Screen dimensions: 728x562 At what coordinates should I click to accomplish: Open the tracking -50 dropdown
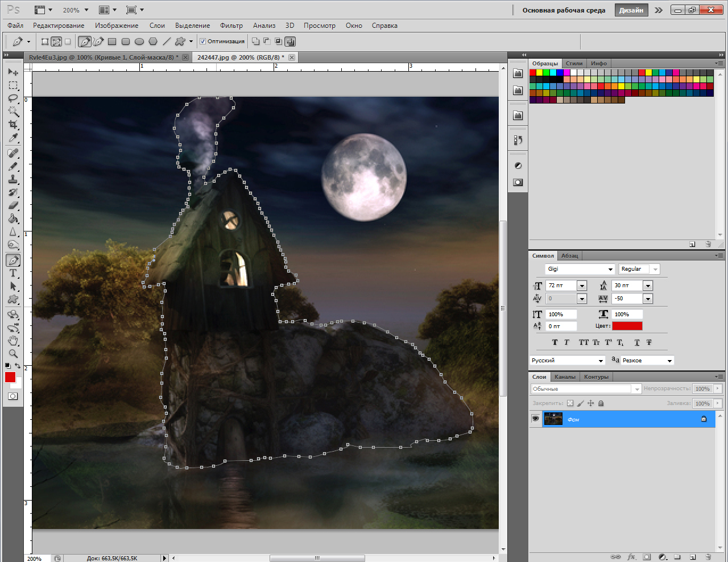[648, 299]
